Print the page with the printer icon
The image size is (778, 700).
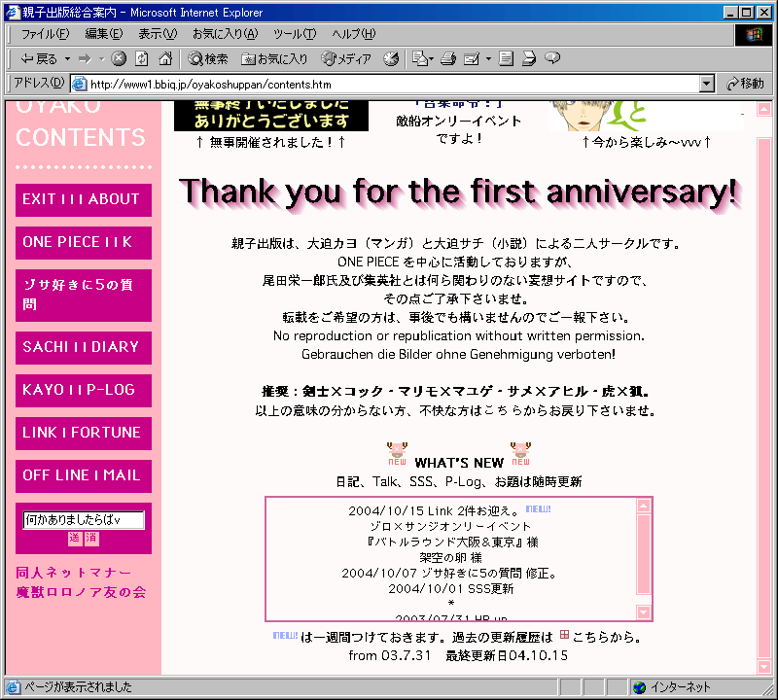coord(448,58)
